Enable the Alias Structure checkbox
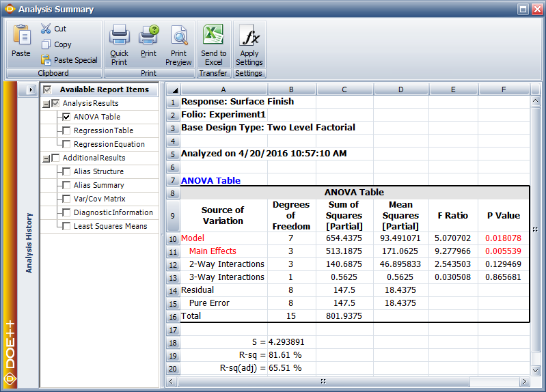546x392 pixels. 66,171
